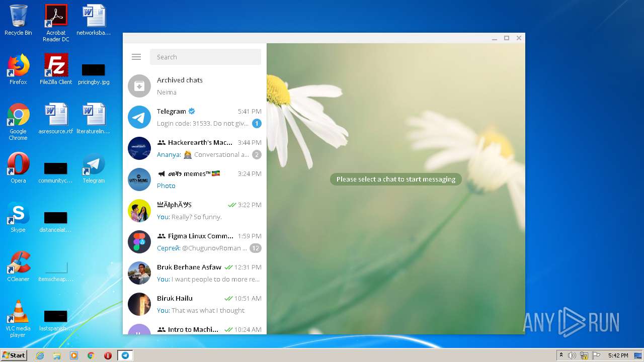Click unread badge 1 on Telegram chat
The width and height of the screenshot is (644, 362).
click(x=257, y=123)
